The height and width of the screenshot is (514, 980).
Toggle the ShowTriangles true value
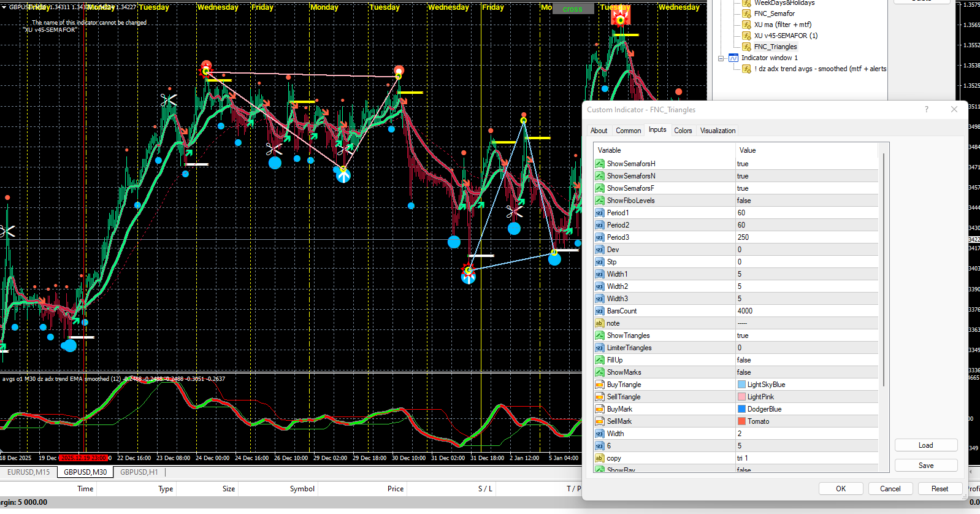(x=743, y=336)
